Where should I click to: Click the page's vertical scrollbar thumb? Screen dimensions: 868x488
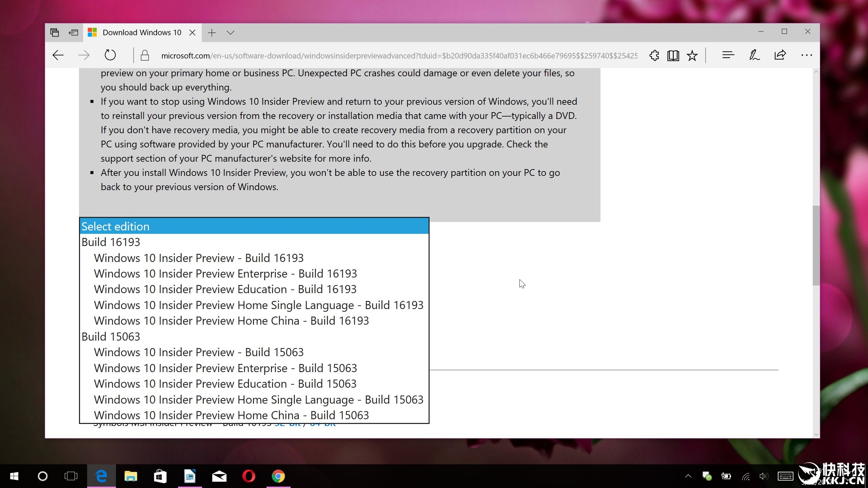click(x=816, y=245)
